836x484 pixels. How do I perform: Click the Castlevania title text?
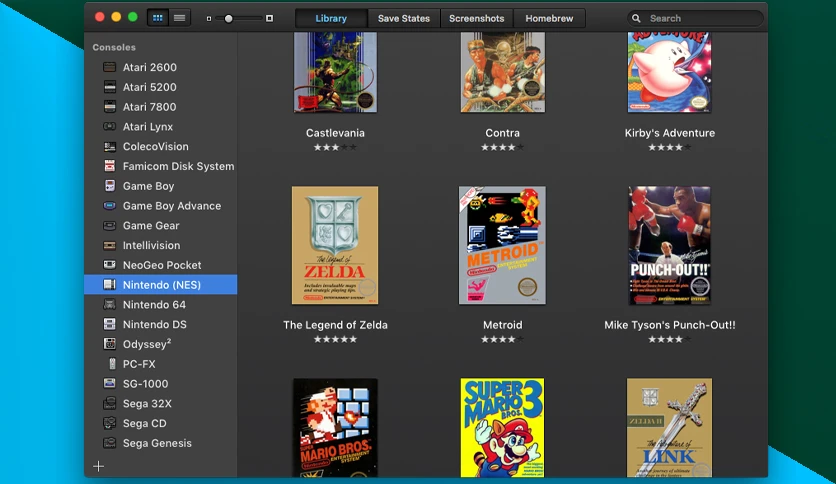coord(335,133)
